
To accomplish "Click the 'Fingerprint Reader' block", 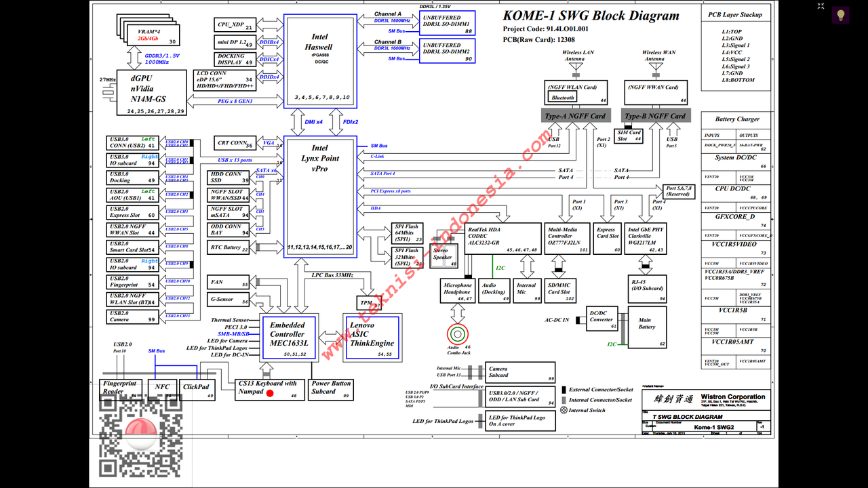I will click(122, 390).
